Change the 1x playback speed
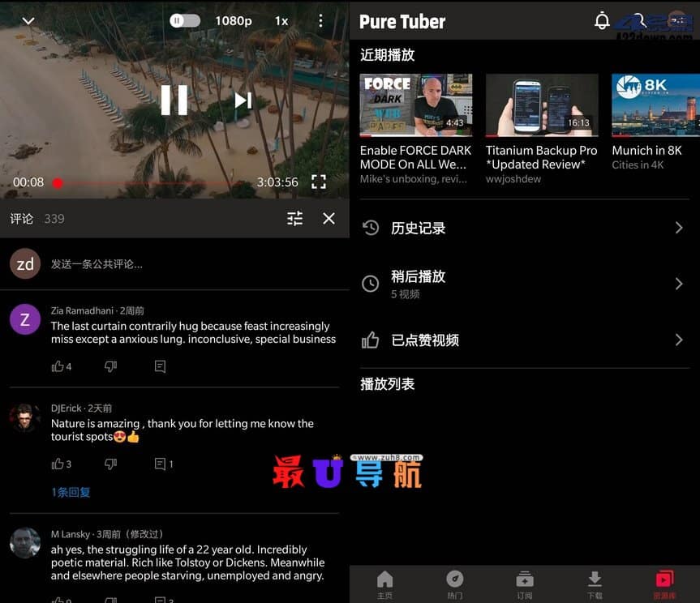 pyautogui.click(x=281, y=21)
